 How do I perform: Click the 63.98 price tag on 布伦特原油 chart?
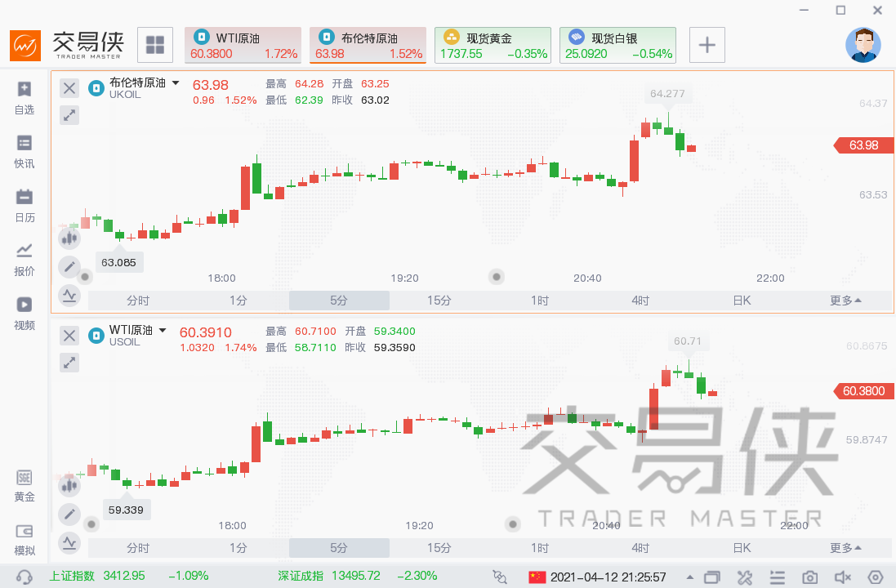(863, 145)
